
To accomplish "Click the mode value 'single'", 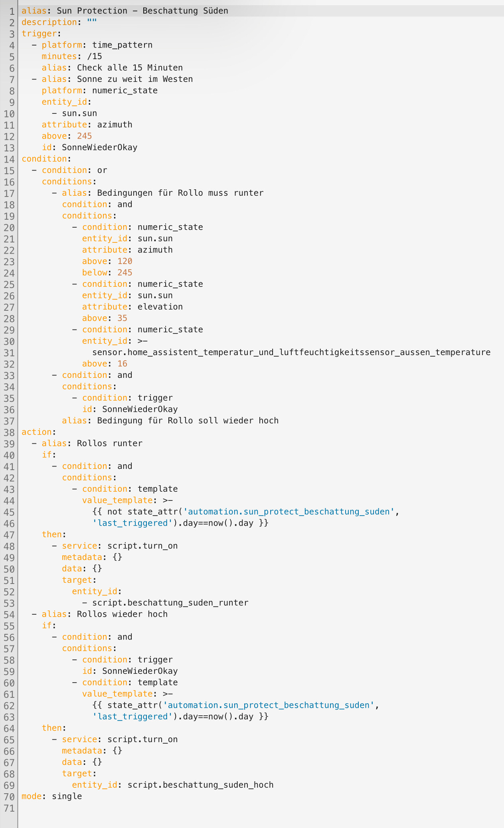I will [x=67, y=796].
